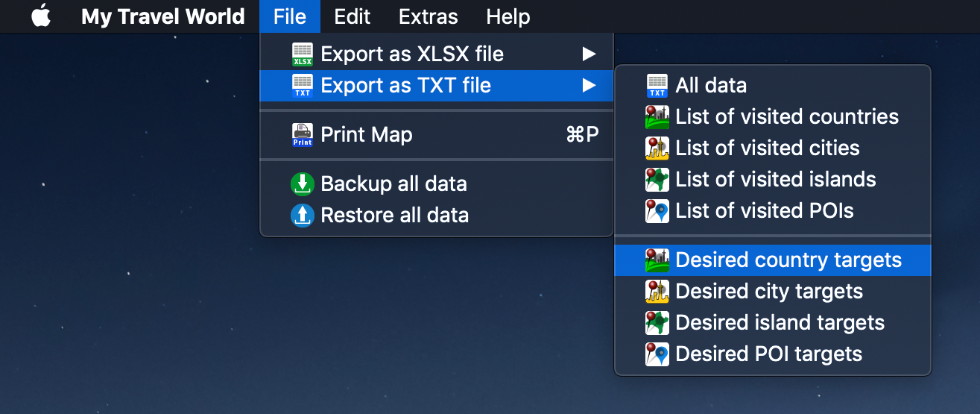Click the Desired country targets icon

coord(657,260)
